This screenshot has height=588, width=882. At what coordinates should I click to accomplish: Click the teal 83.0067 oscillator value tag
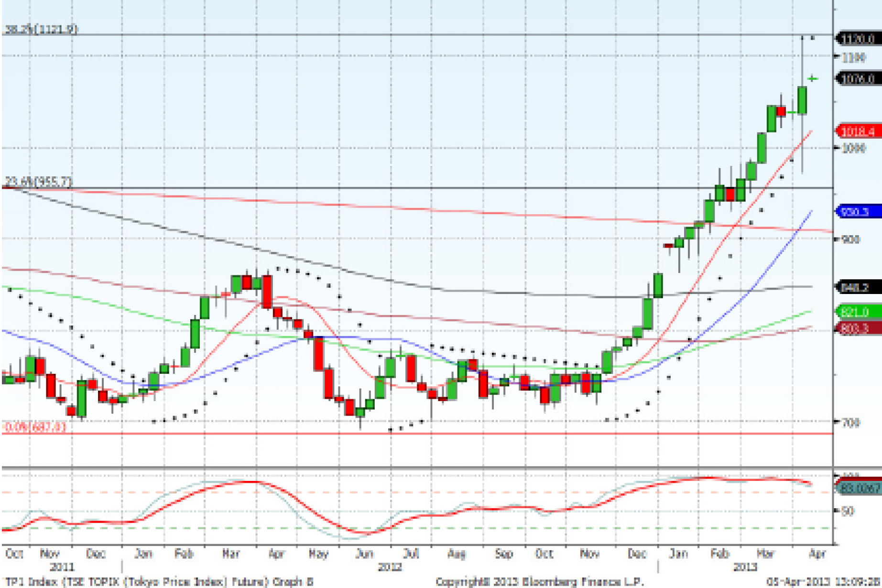[x=859, y=488]
